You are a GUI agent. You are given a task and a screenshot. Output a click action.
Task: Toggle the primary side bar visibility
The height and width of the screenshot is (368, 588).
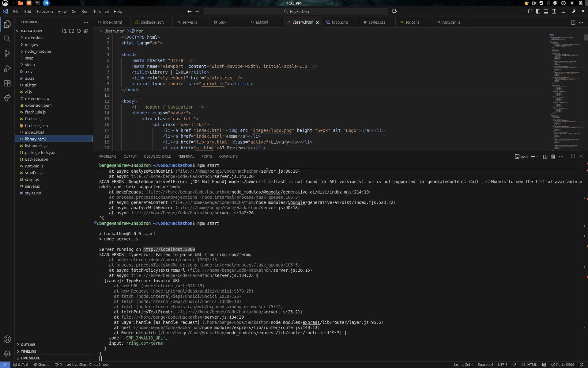[538, 11]
